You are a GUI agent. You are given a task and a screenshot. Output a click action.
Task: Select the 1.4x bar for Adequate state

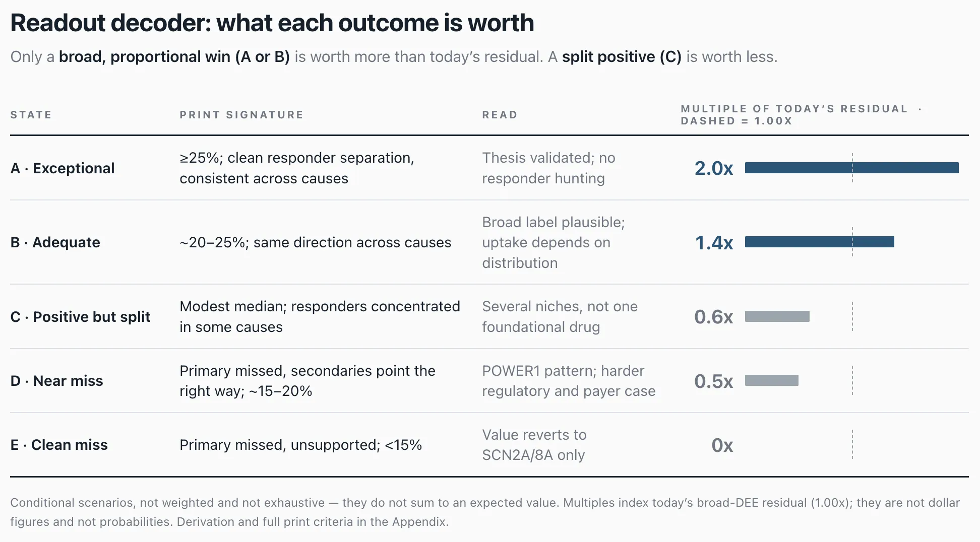coord(820,242)
